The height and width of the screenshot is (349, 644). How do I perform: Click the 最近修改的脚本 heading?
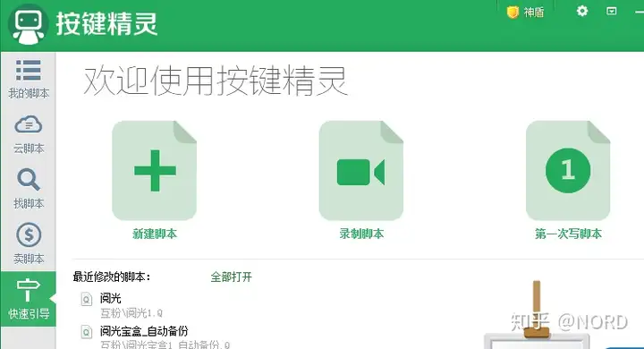[112, 277]
